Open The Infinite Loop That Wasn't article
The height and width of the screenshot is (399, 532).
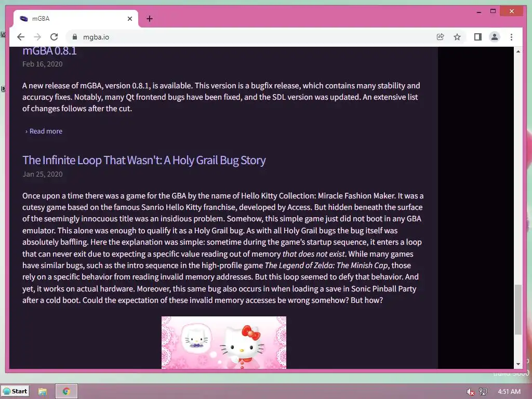(x=144, y=160)
